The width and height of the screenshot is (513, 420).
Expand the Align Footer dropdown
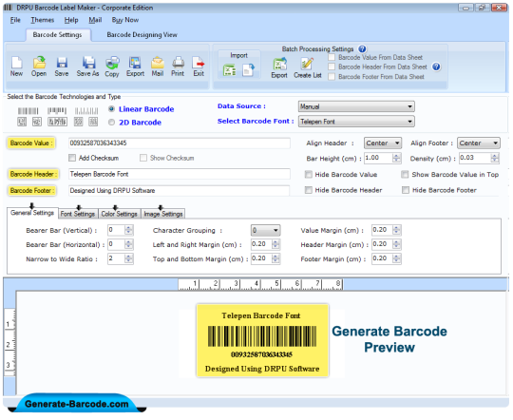coord(479,143)
